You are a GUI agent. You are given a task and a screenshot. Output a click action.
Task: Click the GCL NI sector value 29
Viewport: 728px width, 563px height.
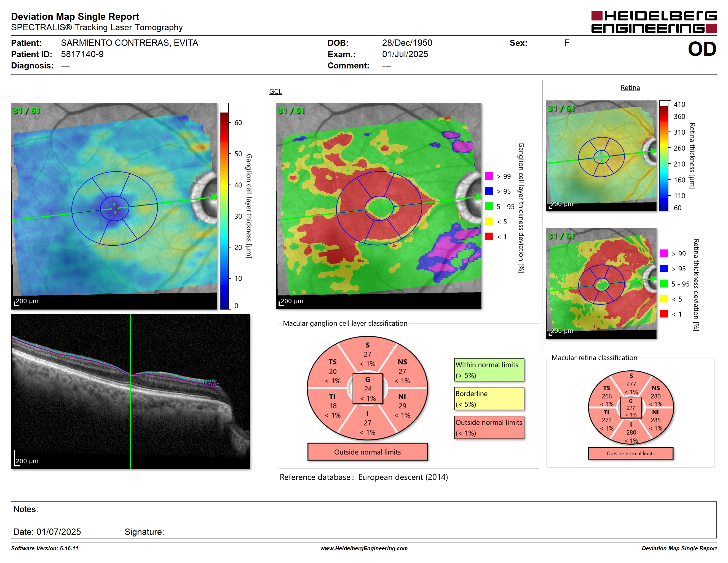402,406
